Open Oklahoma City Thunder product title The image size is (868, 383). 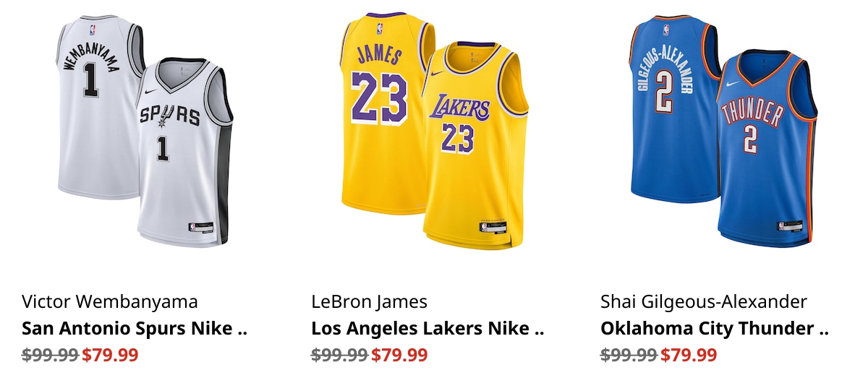[x=715, y=328]
